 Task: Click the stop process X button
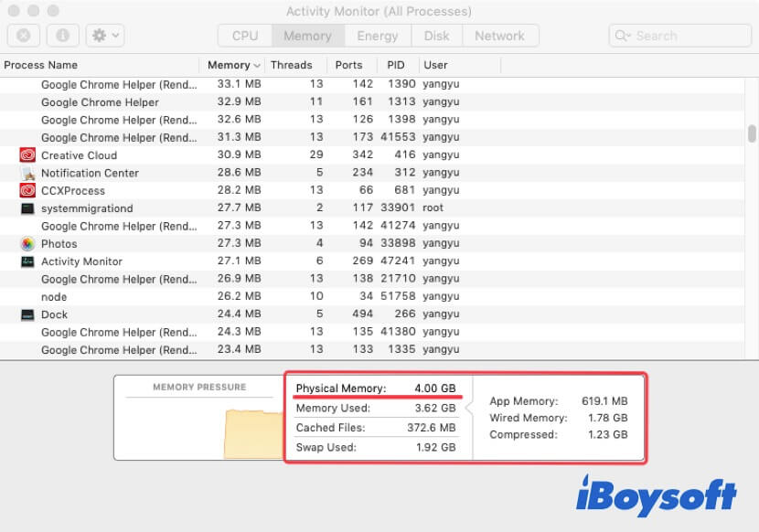coord(23,36)
